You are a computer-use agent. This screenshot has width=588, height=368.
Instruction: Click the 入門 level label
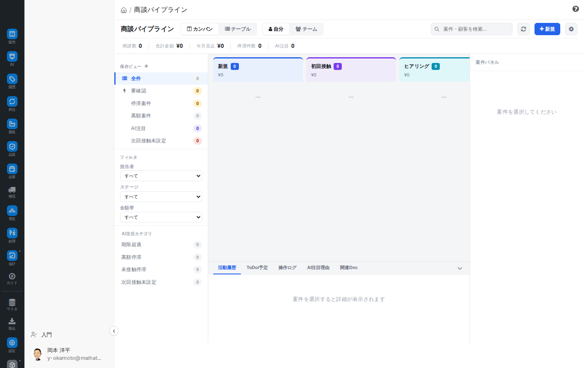(47, 335)
